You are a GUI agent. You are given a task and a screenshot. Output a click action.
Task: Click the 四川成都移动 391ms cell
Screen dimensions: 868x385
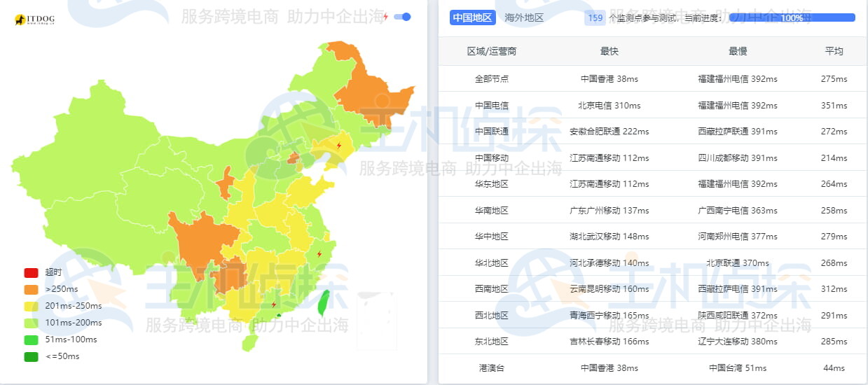738,158
